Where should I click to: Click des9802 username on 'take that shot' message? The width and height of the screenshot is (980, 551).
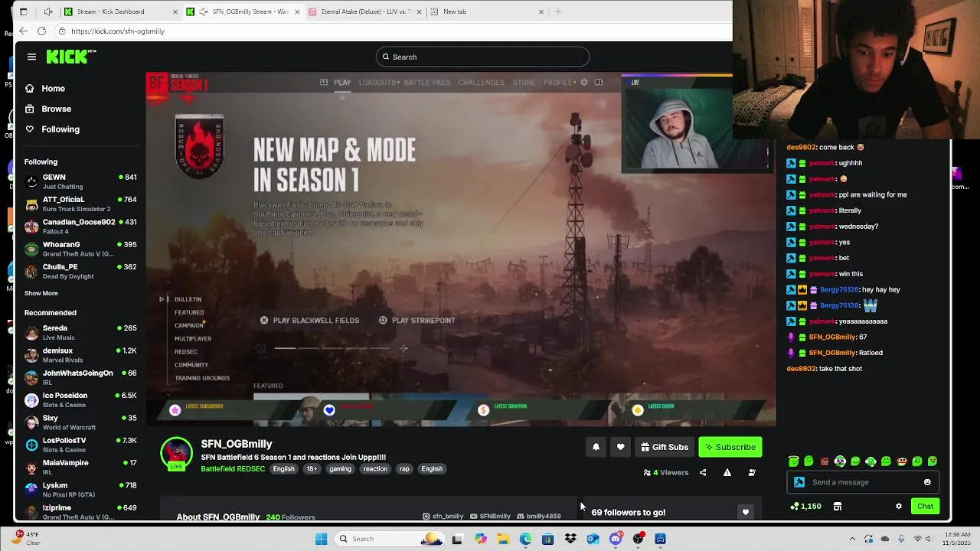[x=801, y=369]
